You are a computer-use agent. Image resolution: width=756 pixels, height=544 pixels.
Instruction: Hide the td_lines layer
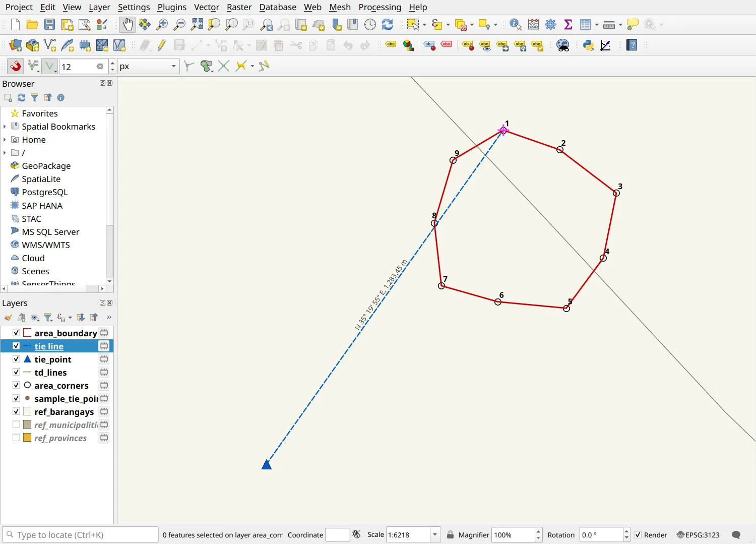pyautogui.click(x=16, y=372)
